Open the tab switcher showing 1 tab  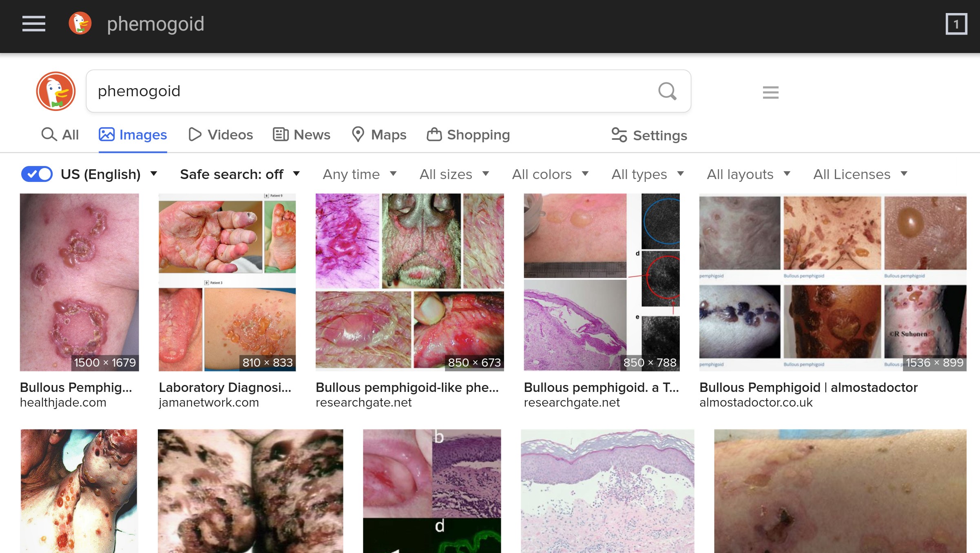tap(956, 24)
